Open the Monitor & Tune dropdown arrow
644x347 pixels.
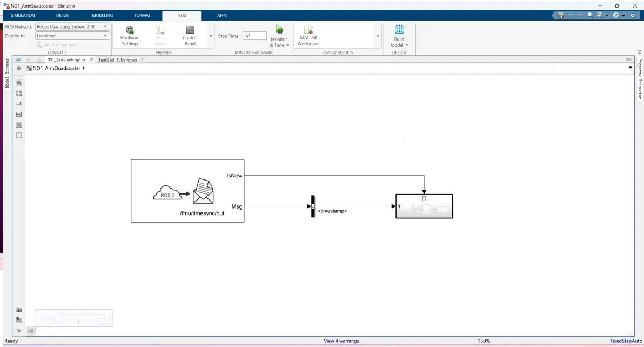point(288,45)
